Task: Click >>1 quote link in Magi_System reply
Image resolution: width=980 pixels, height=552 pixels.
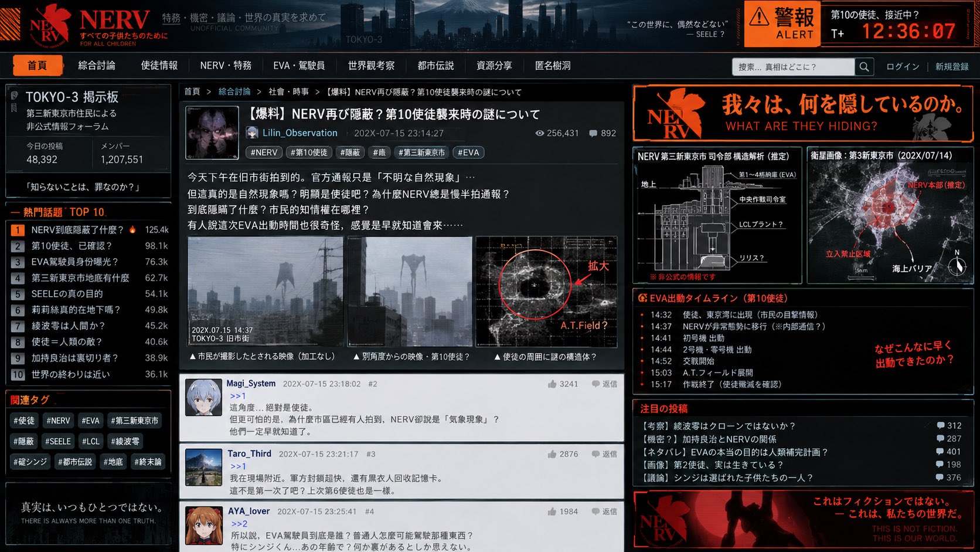Action: (x=237, y=396)
